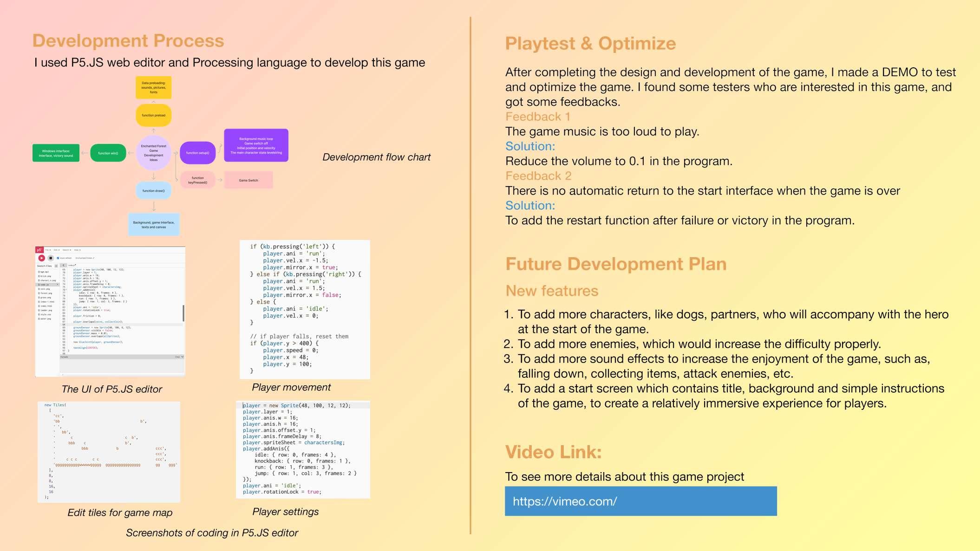Viewport: 980px width, 551px height.
Task: Switch to the code.js editor tab
Action: point(72,265)
